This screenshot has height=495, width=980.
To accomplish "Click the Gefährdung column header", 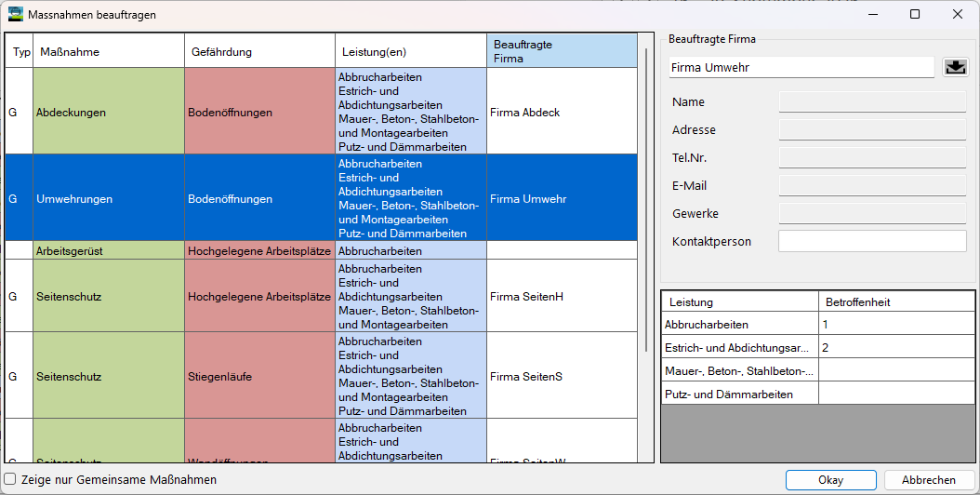I will pos(260,51).
